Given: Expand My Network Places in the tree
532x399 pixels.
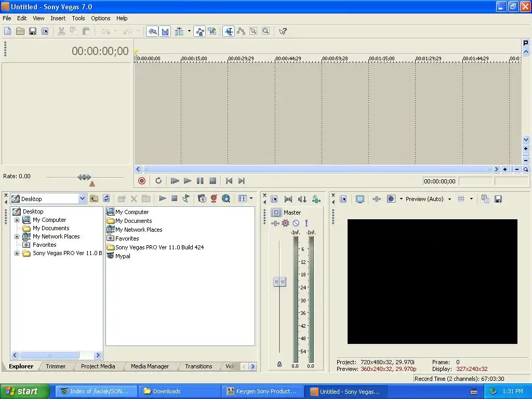Looking at the screenshot, I should [17, 236].
